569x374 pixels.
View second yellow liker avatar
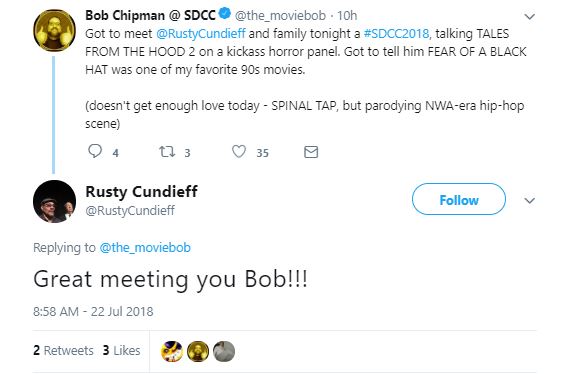(198, 351)
